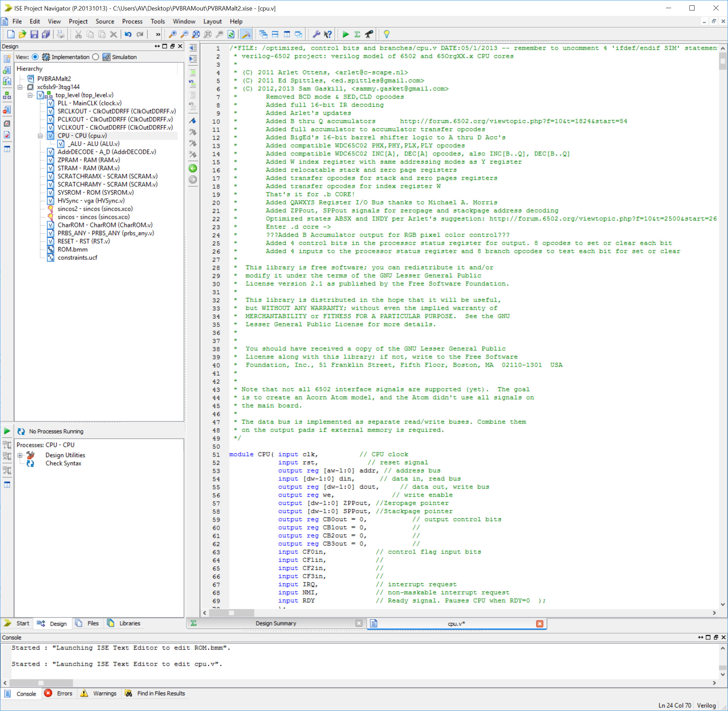The width and height of the screenshot is (728, 711).
Task: Select the Implementation view radio button
Action: [x=35, y=57]
